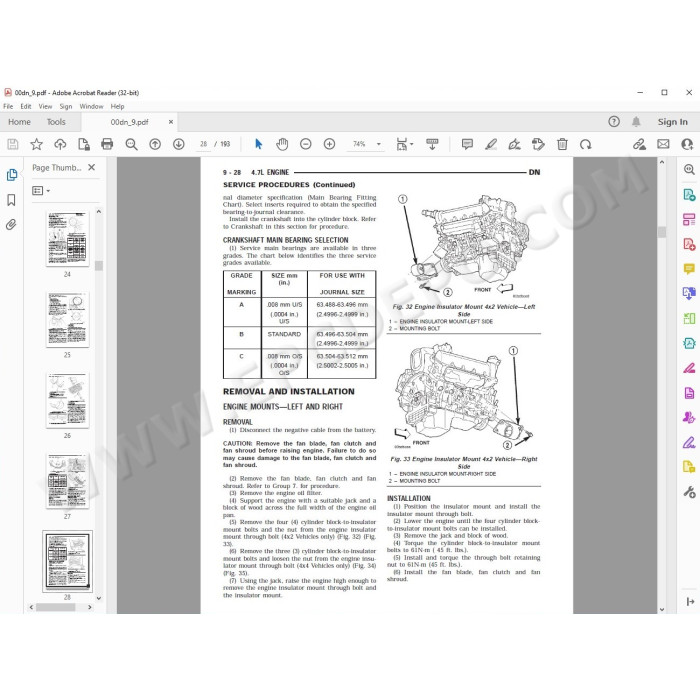Add the document to starred files
The height and width of the screenshot is (700, 700).
37,144
